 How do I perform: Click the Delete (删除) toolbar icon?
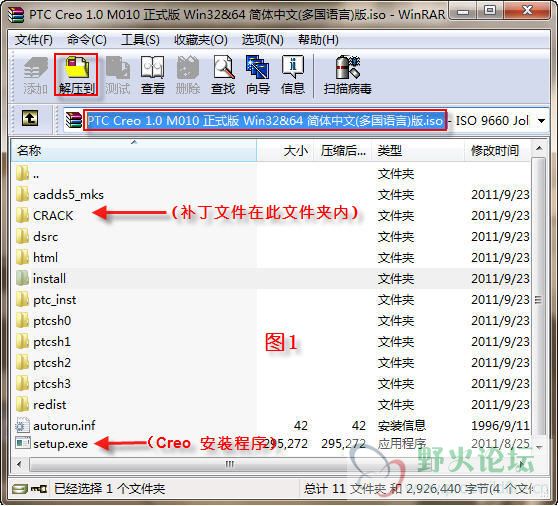click(188, 75)
